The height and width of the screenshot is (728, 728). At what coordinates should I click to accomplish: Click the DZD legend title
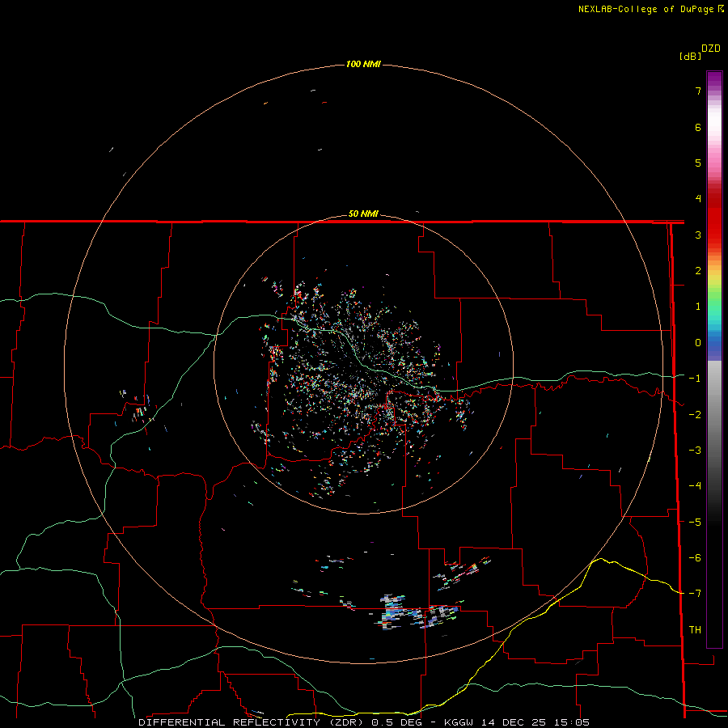711,49
